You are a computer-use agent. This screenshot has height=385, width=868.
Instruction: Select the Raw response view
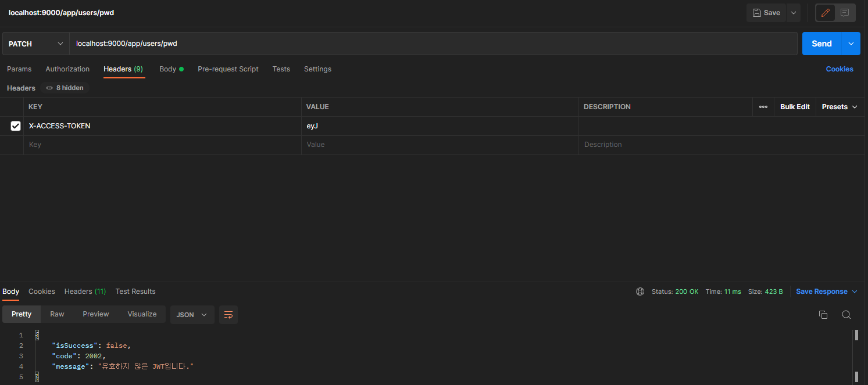click(x=57, y=314)
